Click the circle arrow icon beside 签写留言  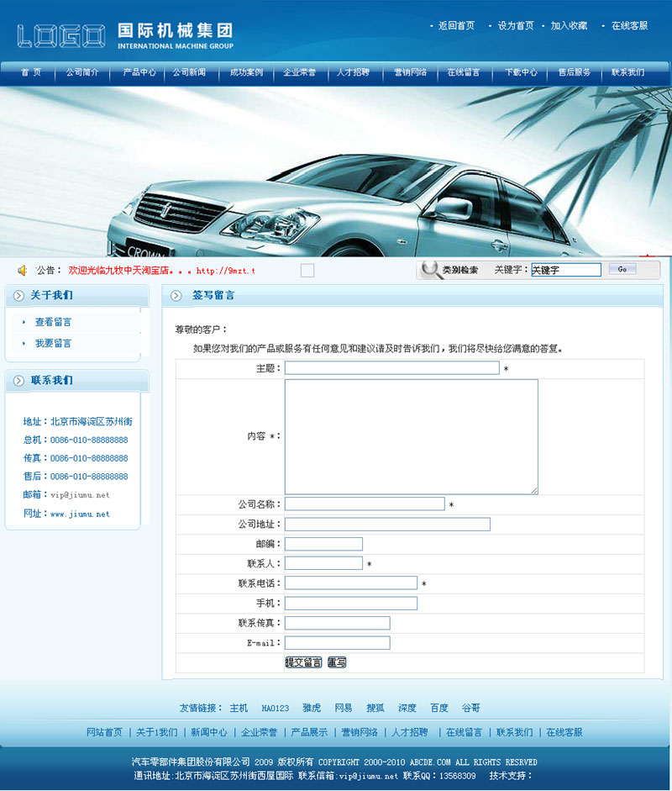pos(176,296)
